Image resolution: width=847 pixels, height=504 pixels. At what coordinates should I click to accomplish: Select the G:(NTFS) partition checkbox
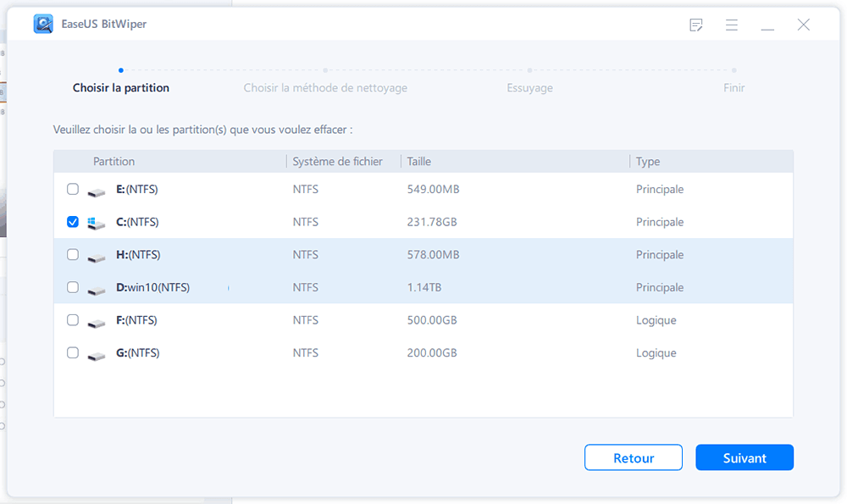pos(73,353)
